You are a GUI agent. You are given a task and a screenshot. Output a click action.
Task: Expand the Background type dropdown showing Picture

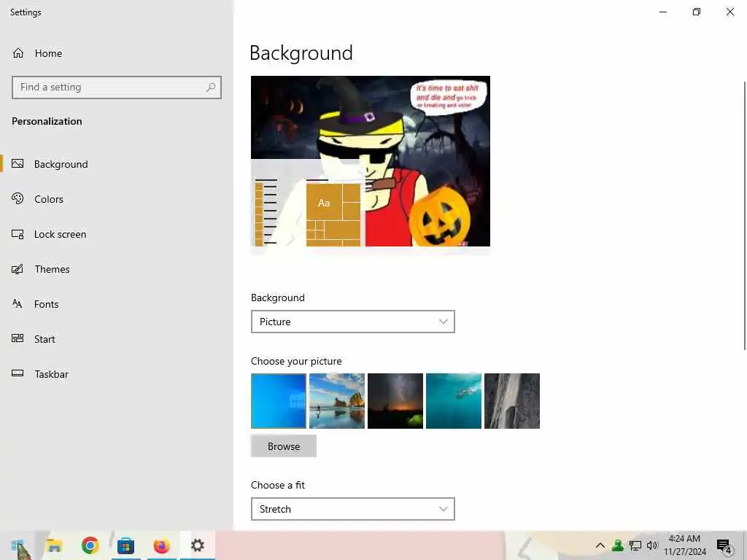pos(353,322)
